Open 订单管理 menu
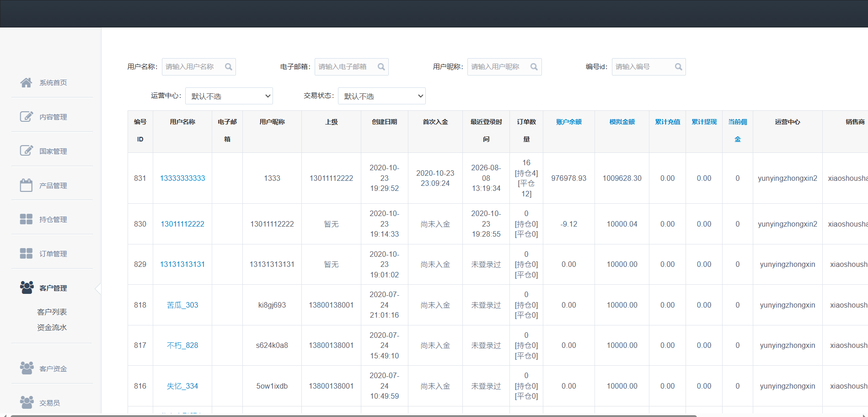The width and height of the screenshot is (868, 417). 53,254
